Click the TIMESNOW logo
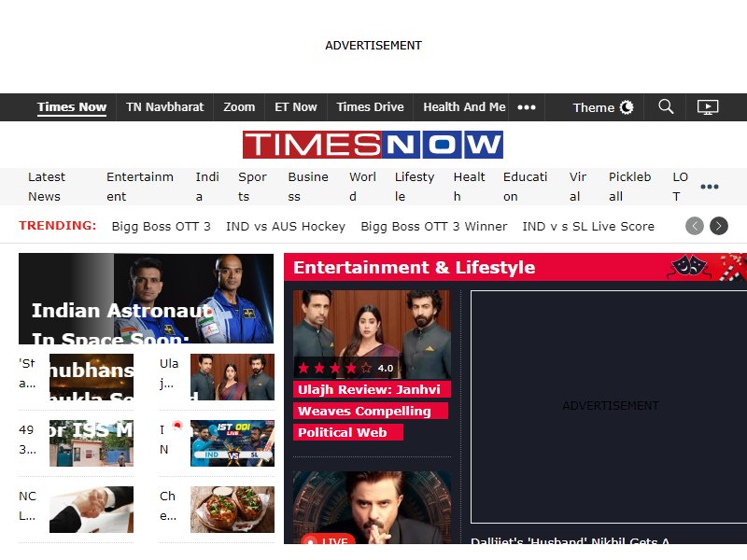747x560 pixels. click(373, 145)
